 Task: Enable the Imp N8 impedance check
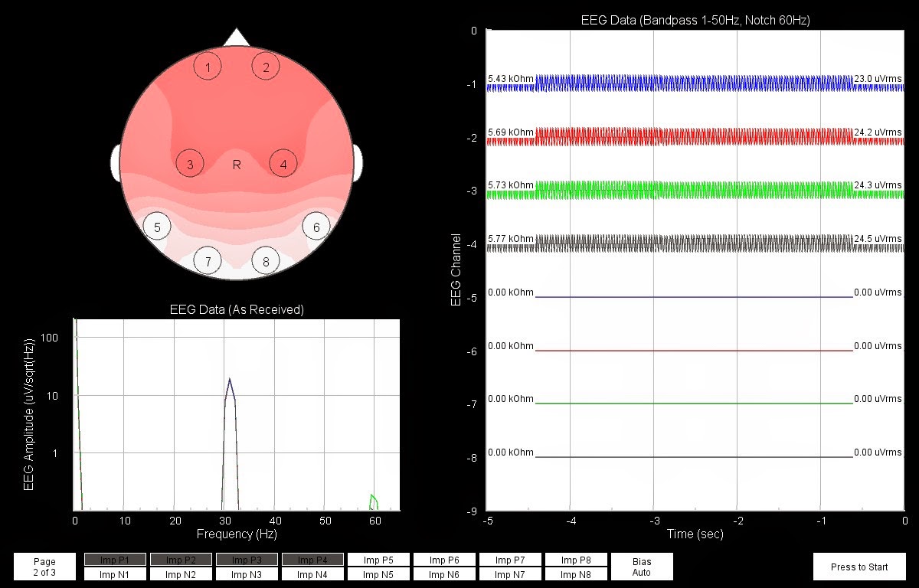click(x=576, y=573)
